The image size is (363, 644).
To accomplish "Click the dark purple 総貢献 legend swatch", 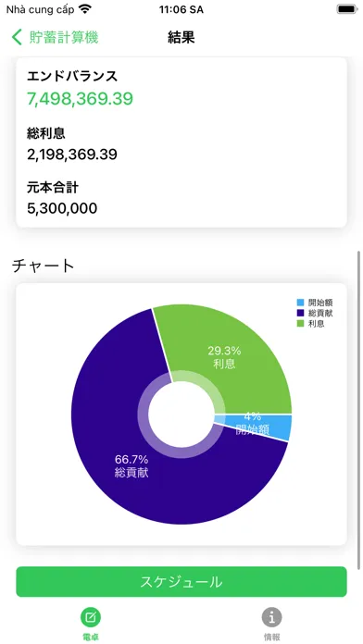I will pyautogui.click(x=301, y=314).
